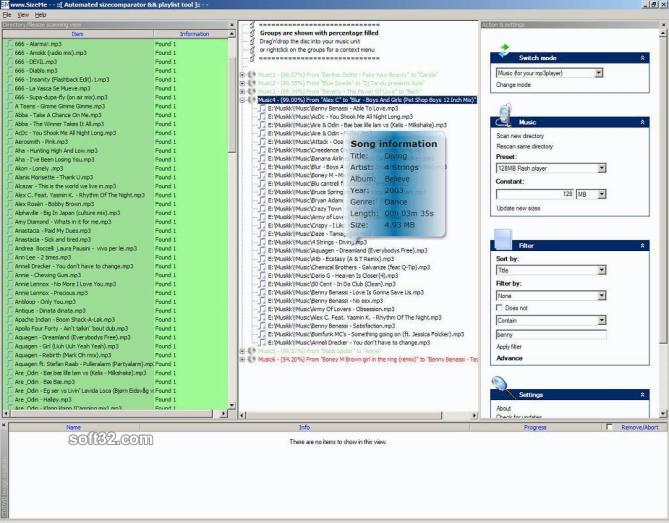This screenshot has width=669, height=523.
Task: Click the "Scan new directory" link
Action: click(520, 135)
